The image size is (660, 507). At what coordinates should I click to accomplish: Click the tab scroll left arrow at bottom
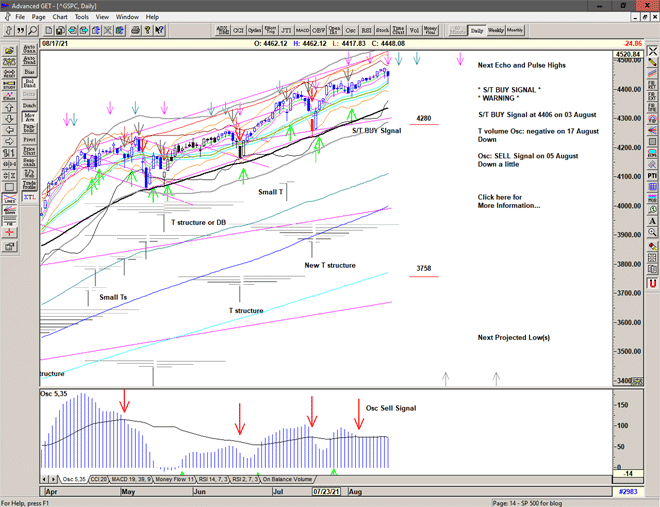45,480
